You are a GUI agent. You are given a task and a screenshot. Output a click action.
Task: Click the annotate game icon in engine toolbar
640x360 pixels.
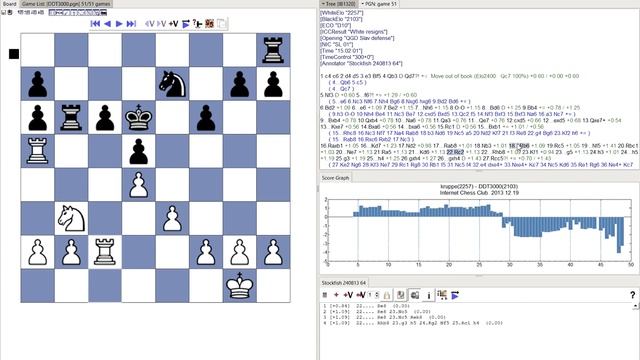point(442,295)
